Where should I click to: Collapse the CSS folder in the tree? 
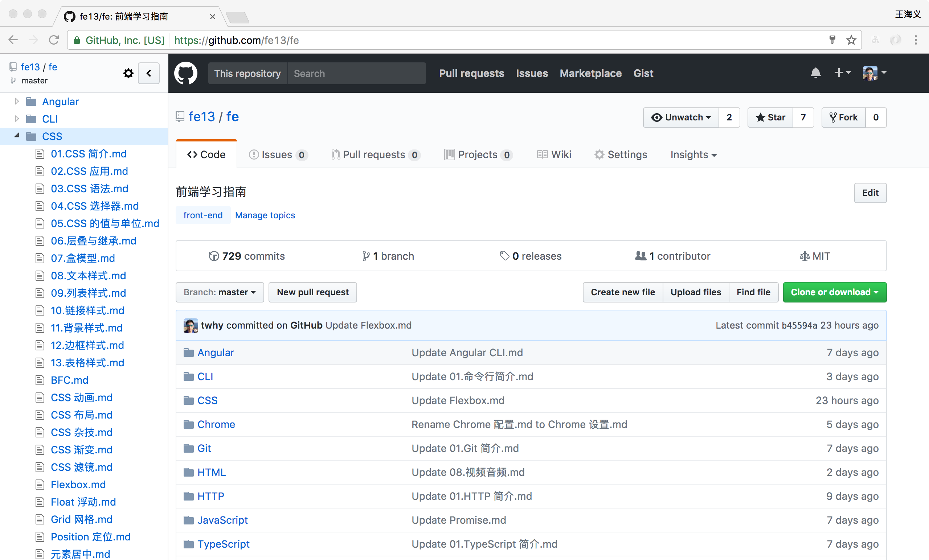(17, 136)
